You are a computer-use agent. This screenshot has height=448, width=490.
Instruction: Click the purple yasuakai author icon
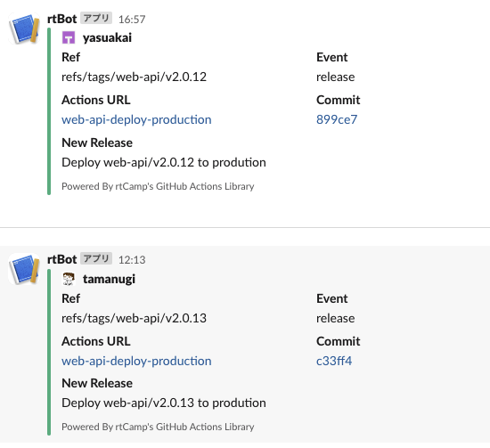(x=69, y=37)
